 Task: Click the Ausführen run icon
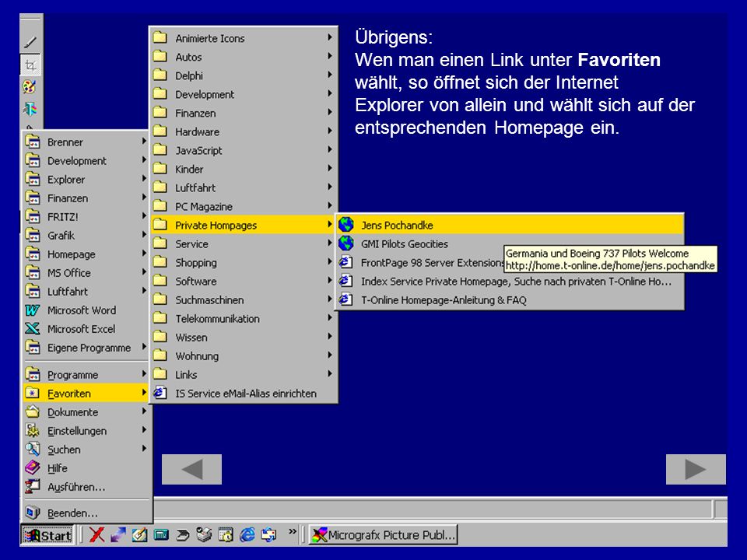point(32,487)
